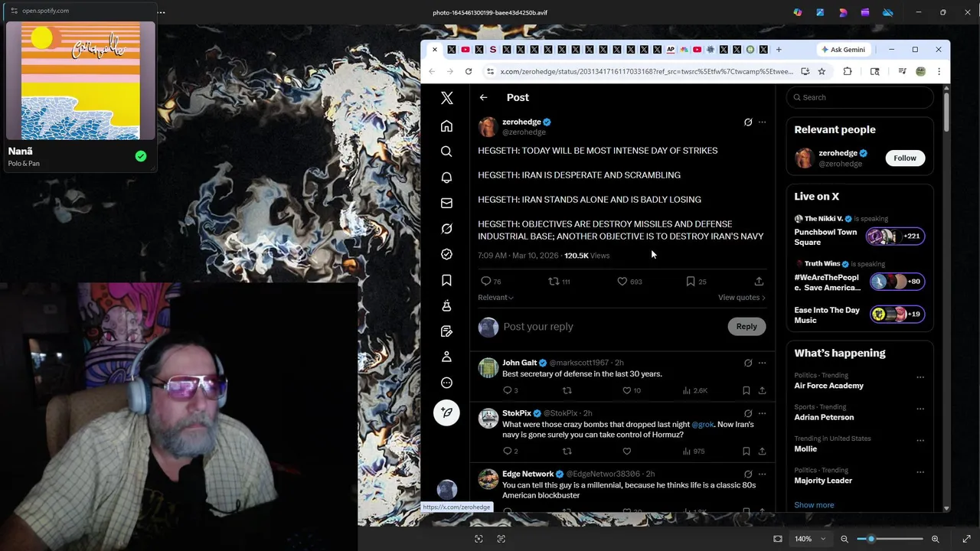The height and width of the screenshot is (551, 980).
Task: Open Notifications bell in X sidebar
Action: 446,177
